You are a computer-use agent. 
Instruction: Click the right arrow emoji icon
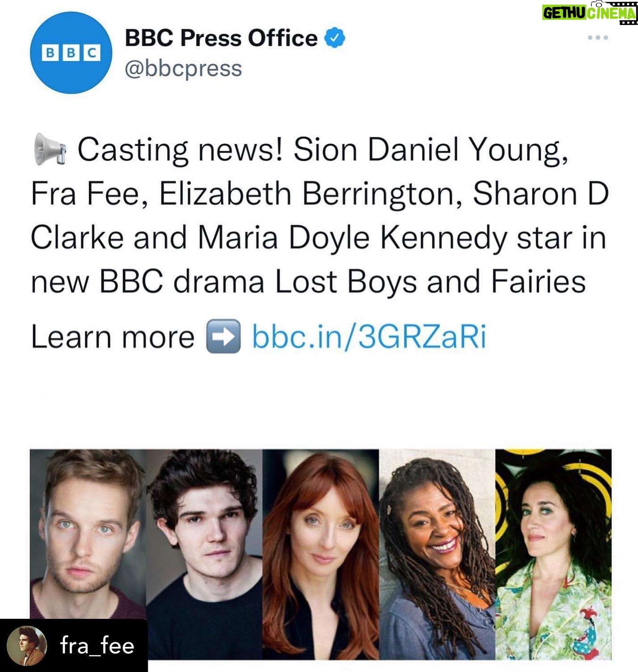click(223, 336)
